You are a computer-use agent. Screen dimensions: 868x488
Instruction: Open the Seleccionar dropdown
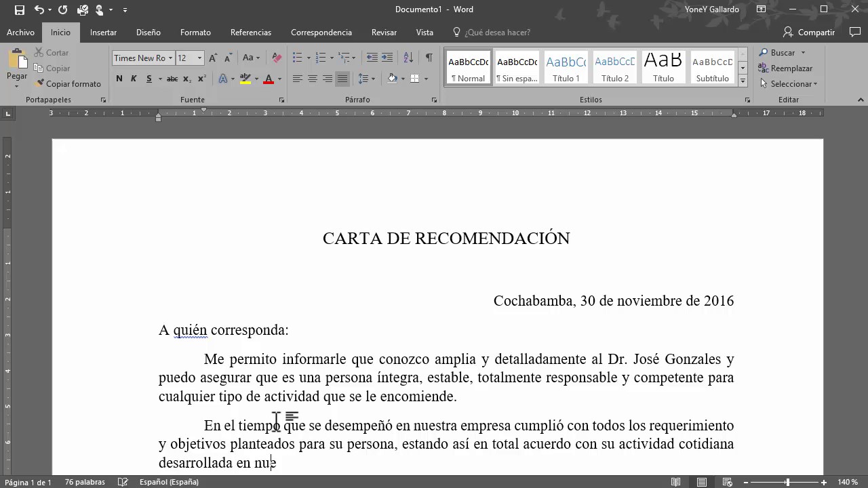(789, 84)
